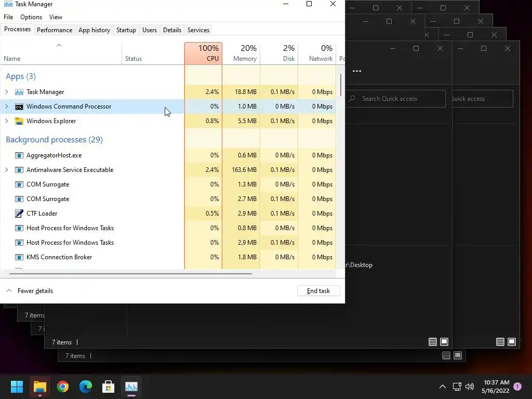Click the Search Quick access field

pos(395,98)
